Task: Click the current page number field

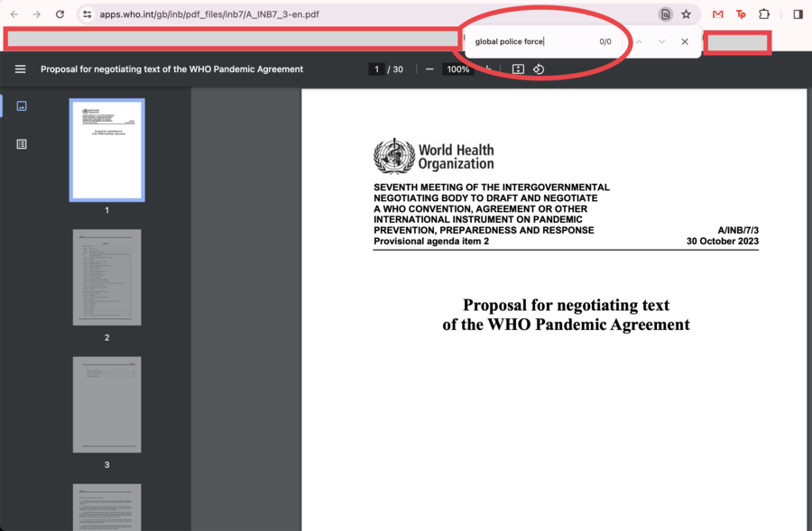Action: [376, 69]
